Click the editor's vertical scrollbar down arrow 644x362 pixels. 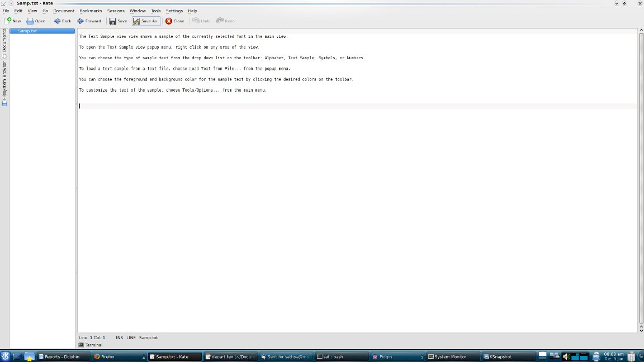[641, 330]
